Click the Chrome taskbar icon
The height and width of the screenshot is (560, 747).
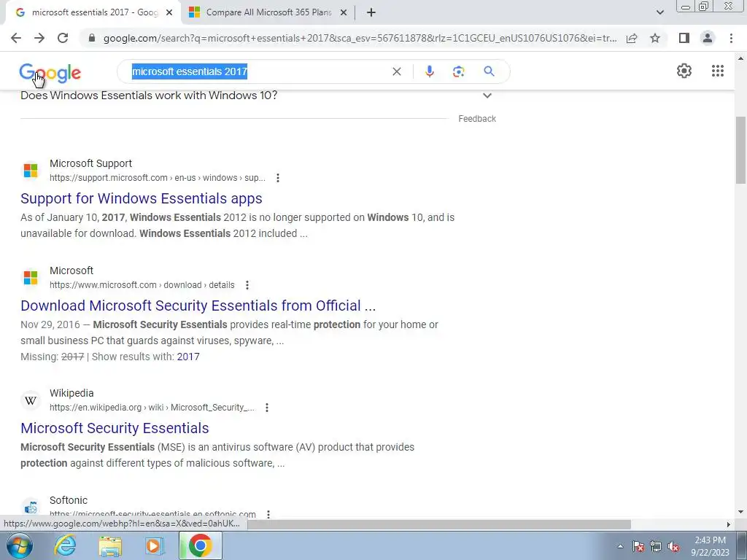point(200,545)
